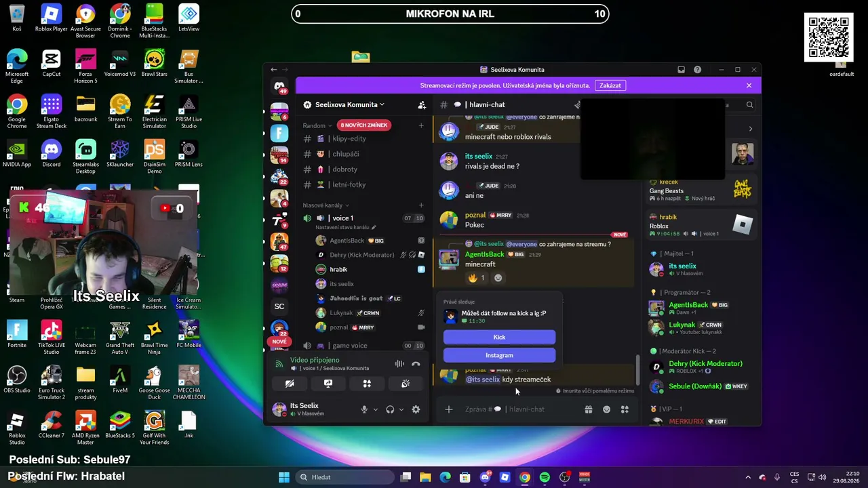
Task: Click the Instagram button in the popup
Action: click(x=499, y=355)
